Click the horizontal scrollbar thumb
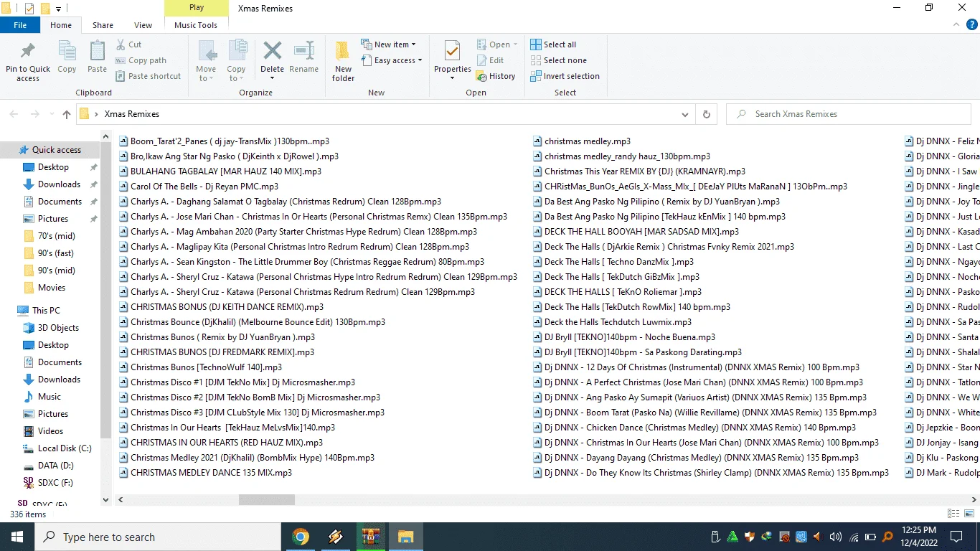Viewport: 980px width, 551px height. pos(266,499)
